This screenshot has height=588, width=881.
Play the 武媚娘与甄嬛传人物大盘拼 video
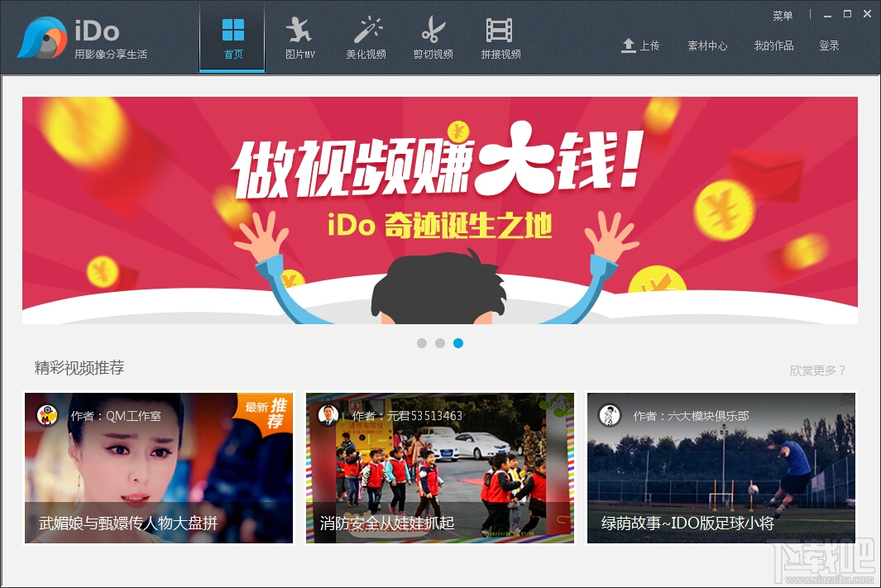point(159,468)
